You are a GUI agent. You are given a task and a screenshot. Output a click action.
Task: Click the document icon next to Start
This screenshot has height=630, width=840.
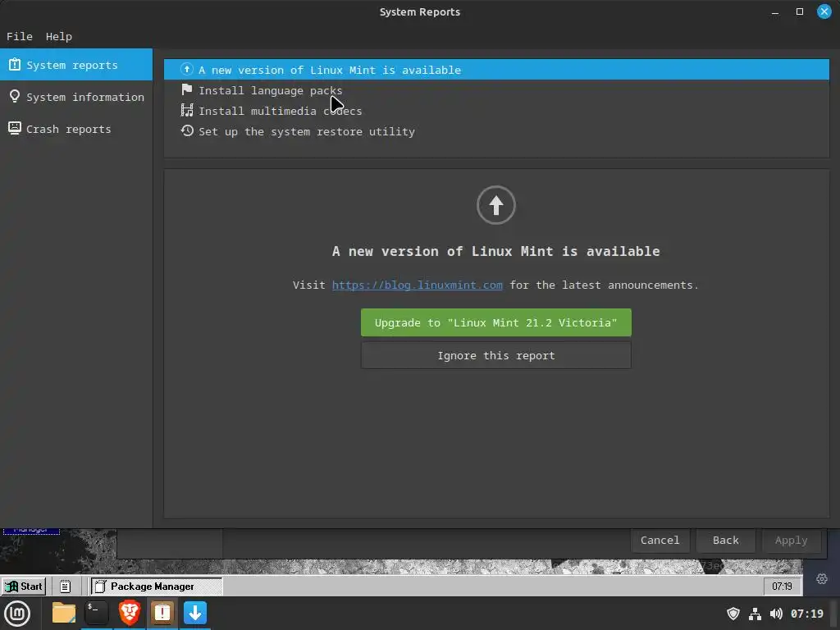pyautogui.click(x=66, y=586)
